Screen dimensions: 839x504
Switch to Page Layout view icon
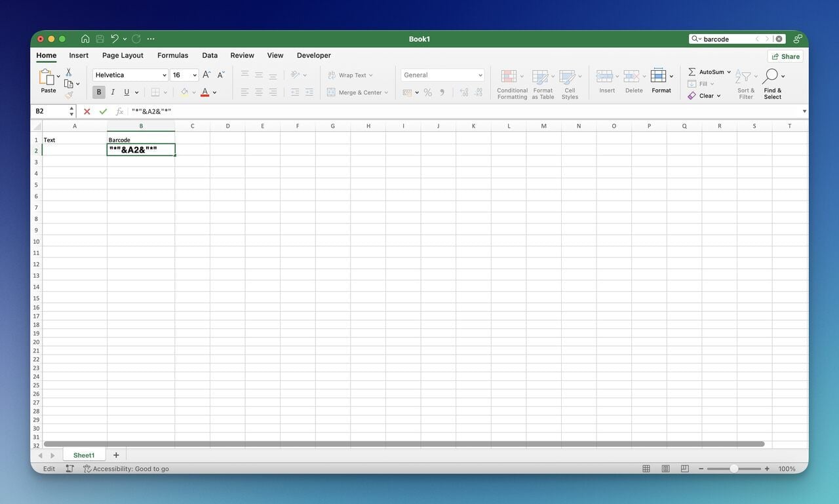665,469
